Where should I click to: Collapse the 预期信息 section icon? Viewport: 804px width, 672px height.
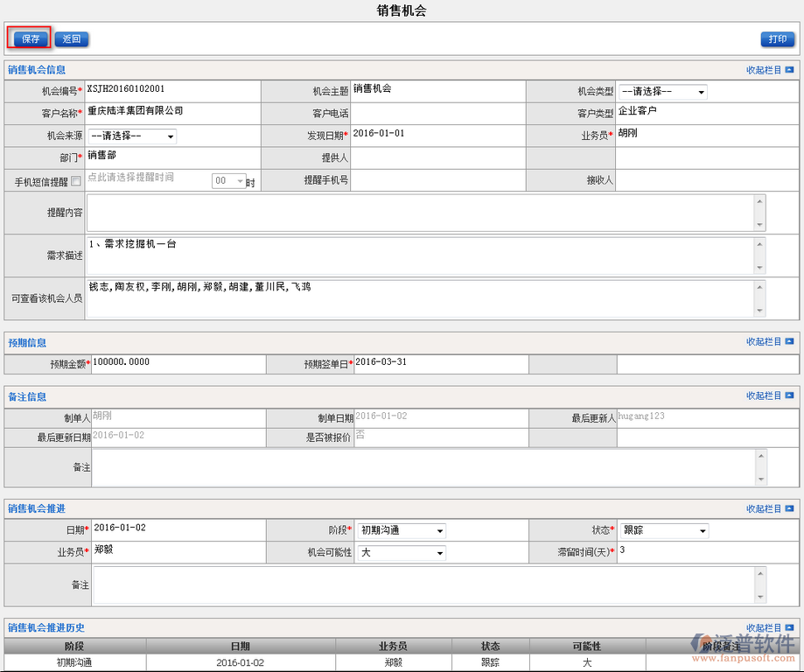click(x=789, y=342)
